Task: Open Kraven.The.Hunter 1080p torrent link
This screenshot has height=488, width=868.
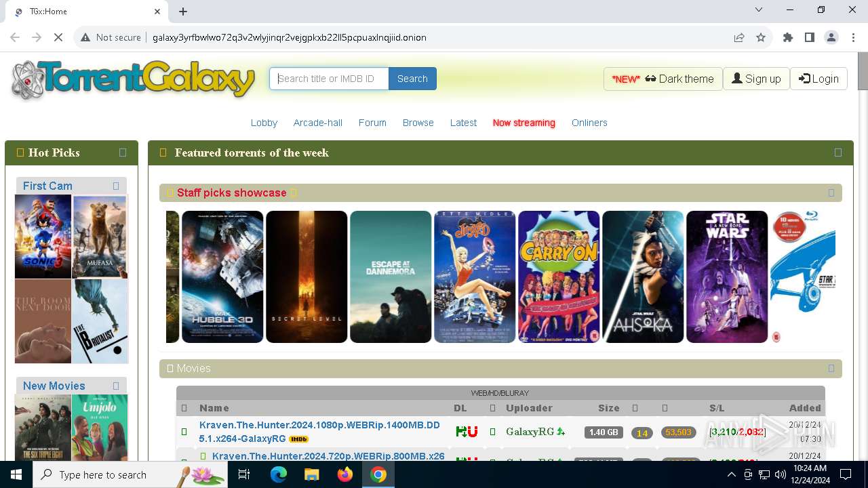Action: coord(319,432)
